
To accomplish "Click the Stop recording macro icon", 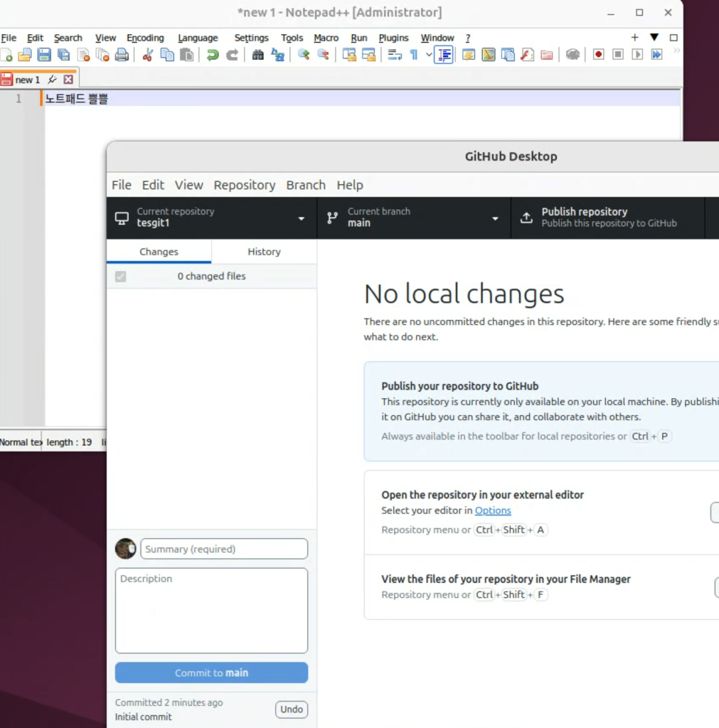I will 618,55.
